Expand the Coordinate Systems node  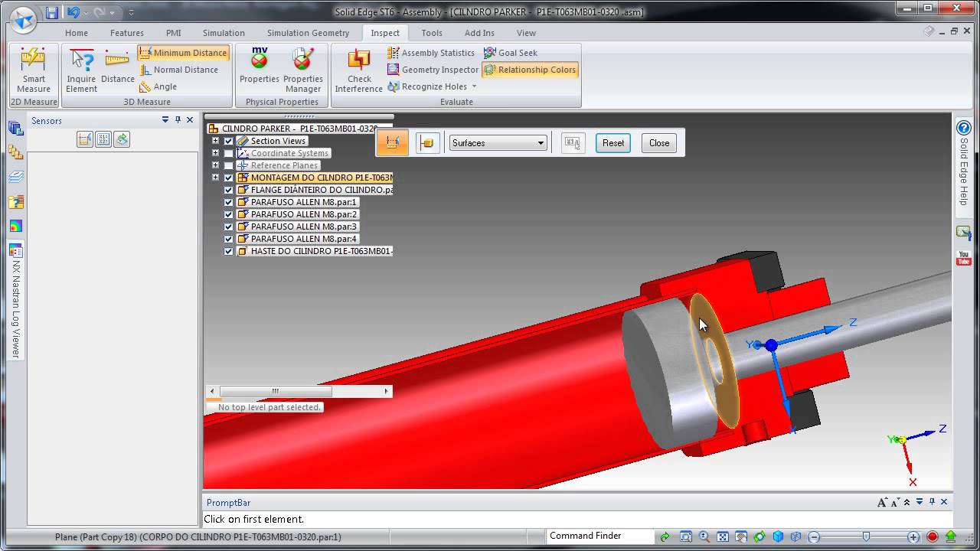pos(215,153)
